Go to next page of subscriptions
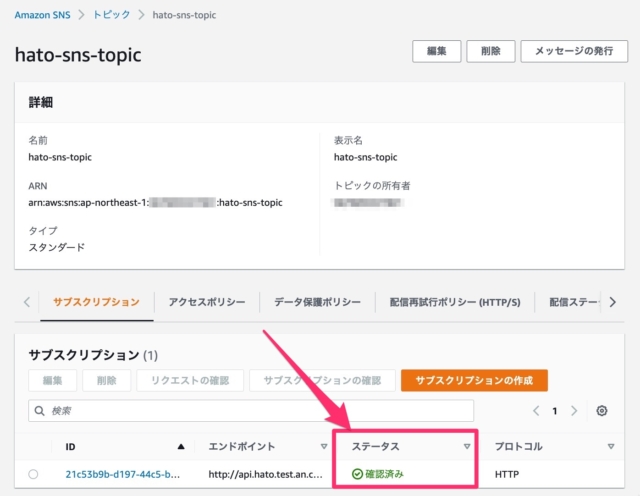640x496 pixels. pyautogui.click(x=574, y=411)
